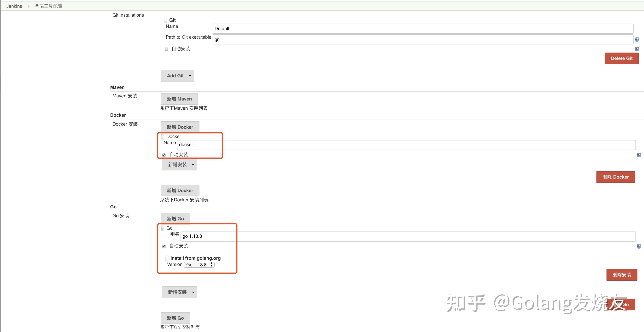Click 新增 Maven button

coord(179,99)
